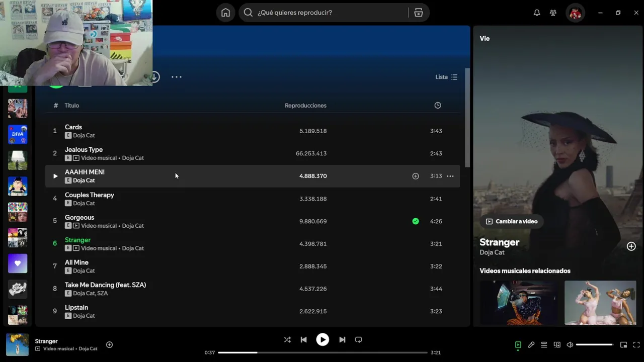
Task: Go to Spotify Home icon
Action: coord(225,13)
